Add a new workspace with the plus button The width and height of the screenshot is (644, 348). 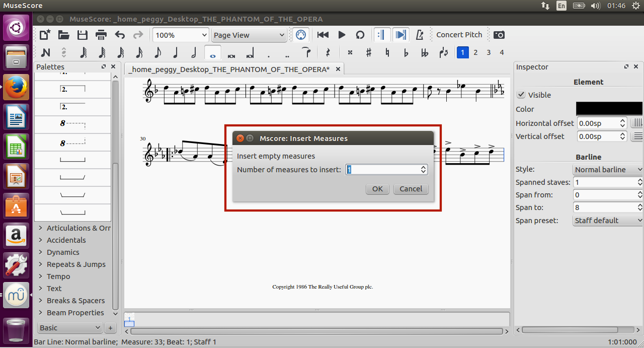(110, 328)
